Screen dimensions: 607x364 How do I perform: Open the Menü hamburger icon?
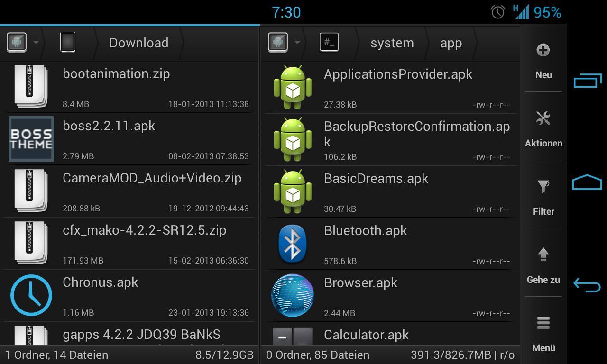coord(543,323)
